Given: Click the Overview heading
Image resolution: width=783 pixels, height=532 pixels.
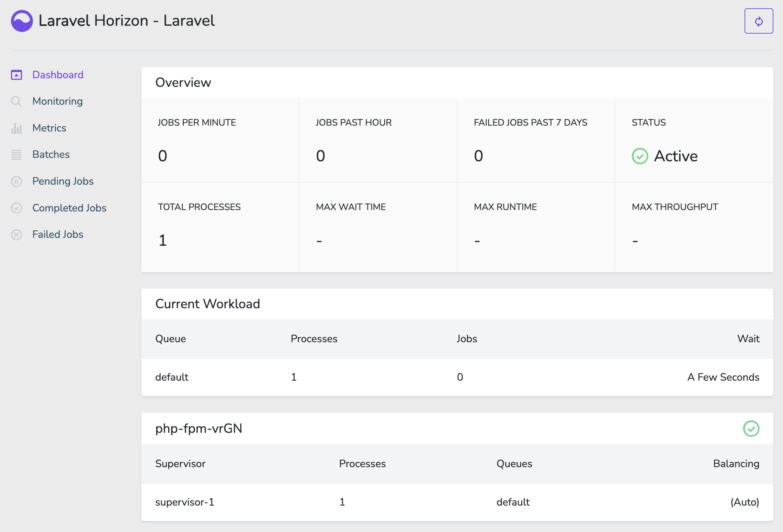Looking at the screenshot, I should coord(183,83).
